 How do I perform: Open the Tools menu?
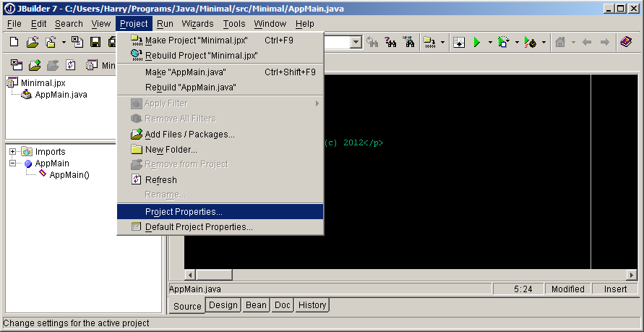234,24
